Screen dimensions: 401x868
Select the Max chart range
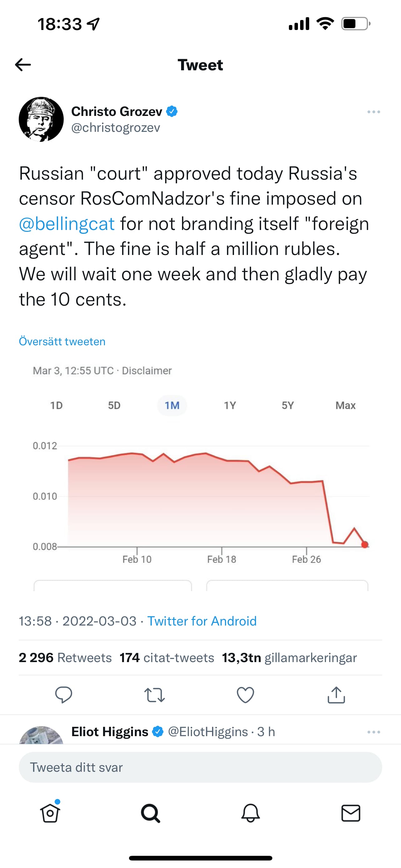(x=345, y=405)
